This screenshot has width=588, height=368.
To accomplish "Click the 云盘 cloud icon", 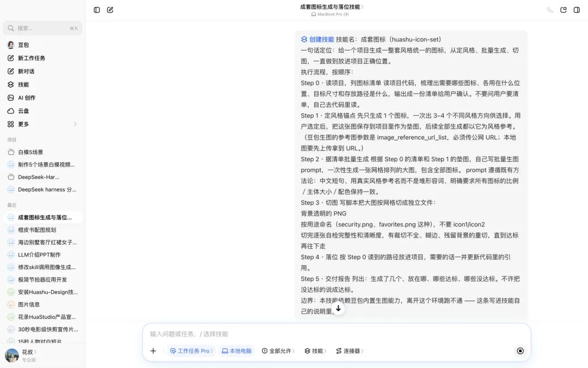I will [x=11, y=111].
